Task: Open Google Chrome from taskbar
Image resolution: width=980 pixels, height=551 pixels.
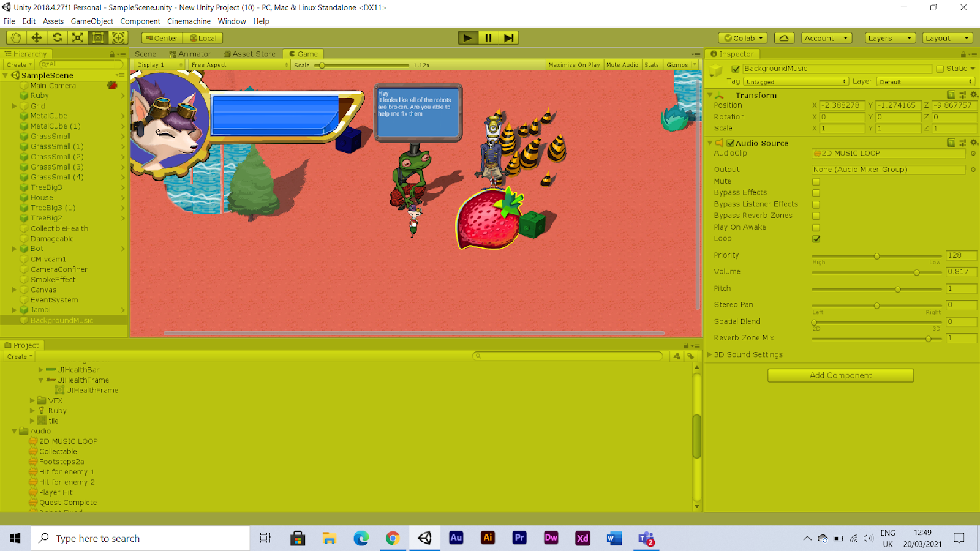Action: 393,538
